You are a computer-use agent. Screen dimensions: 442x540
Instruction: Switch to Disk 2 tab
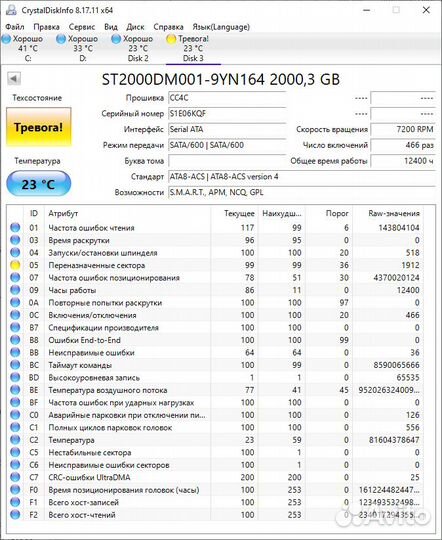click(138, 49)
